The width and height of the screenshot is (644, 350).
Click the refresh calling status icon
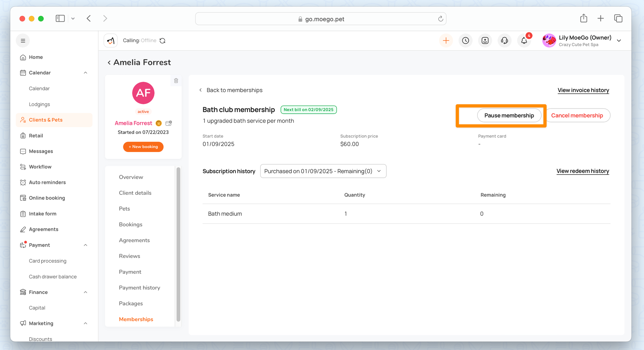click(x=163, y=41)
